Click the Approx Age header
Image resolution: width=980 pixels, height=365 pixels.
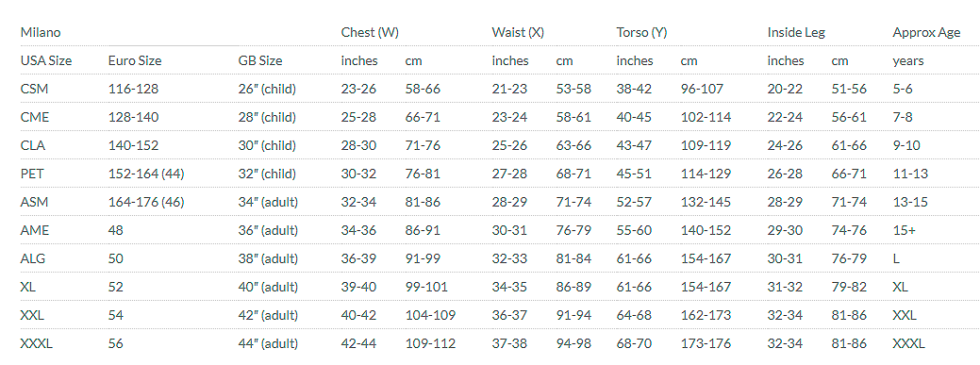click(x=927, y=32)
